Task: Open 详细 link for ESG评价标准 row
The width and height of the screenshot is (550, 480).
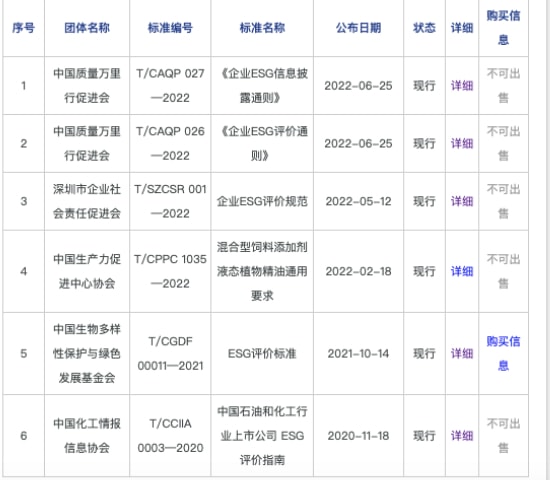Action: [462, 354]
